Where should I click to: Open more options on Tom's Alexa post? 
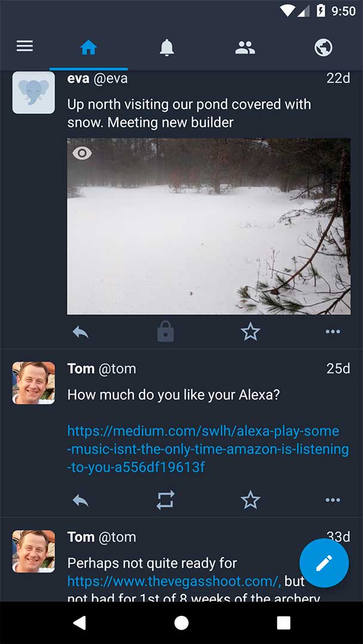click(333, 500)
